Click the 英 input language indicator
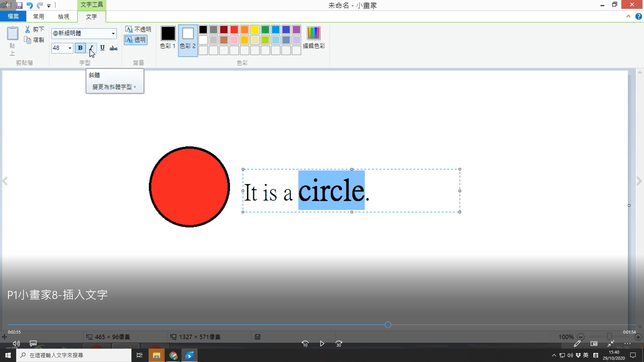The width and height of the screenshot is (644, 362). (586, 355)
